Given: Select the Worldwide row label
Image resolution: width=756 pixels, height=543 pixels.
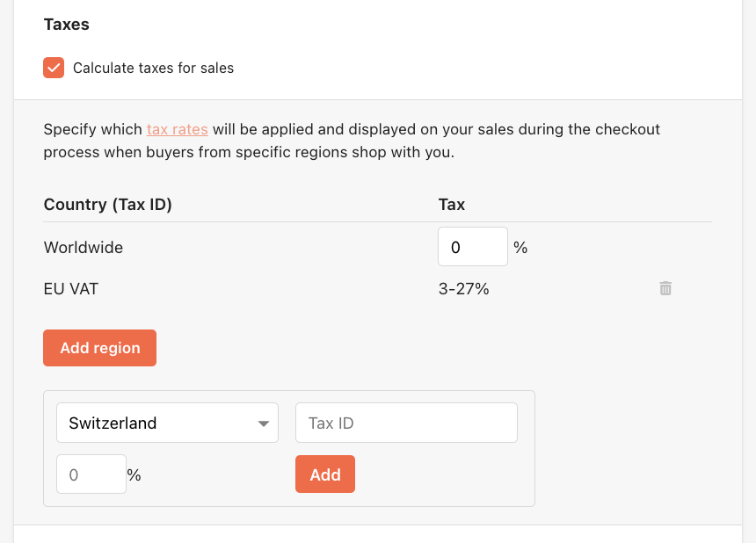Looking at the screenshot, I should tap(84, 248).
